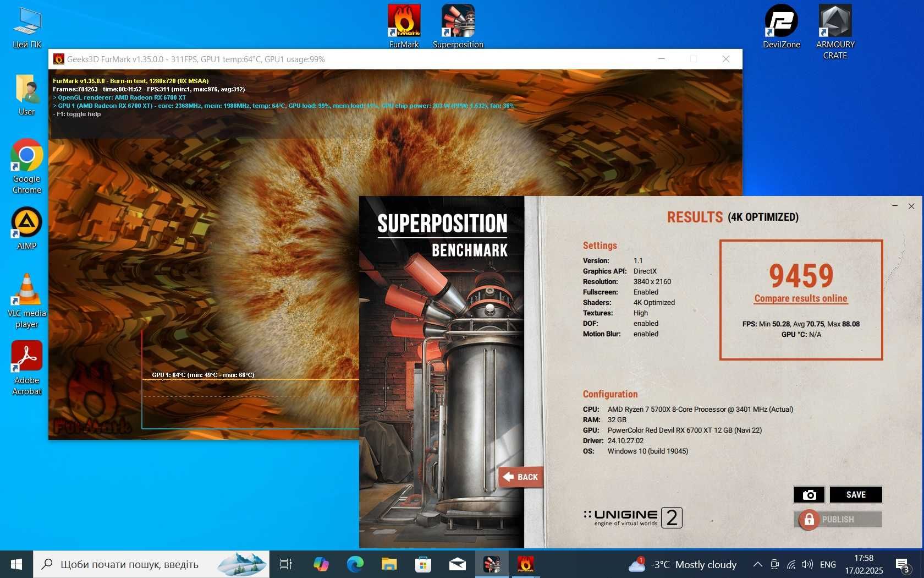Minimize the FurMark window

[x=662, y=59]
